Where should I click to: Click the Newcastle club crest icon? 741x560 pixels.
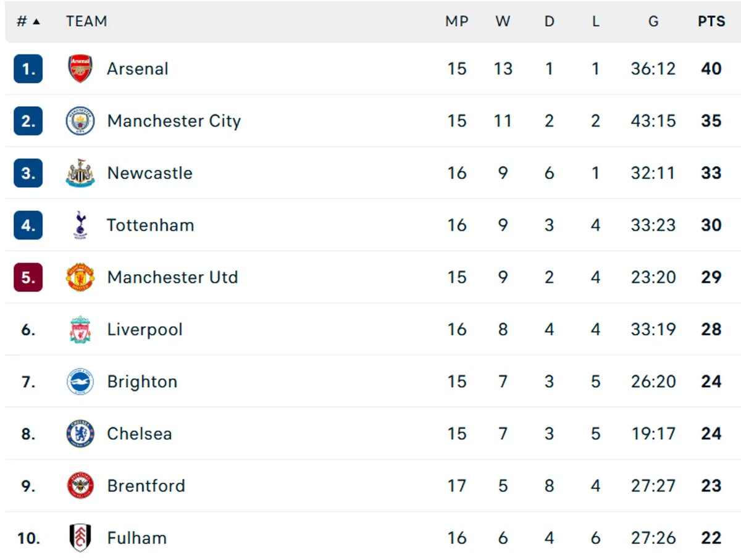(80, 173)
